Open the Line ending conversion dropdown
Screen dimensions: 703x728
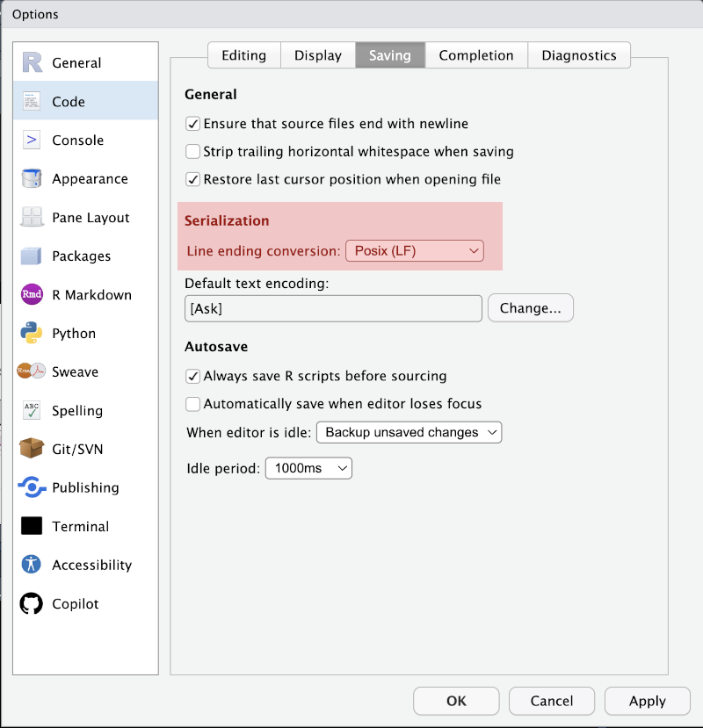(x=414, y=251)
